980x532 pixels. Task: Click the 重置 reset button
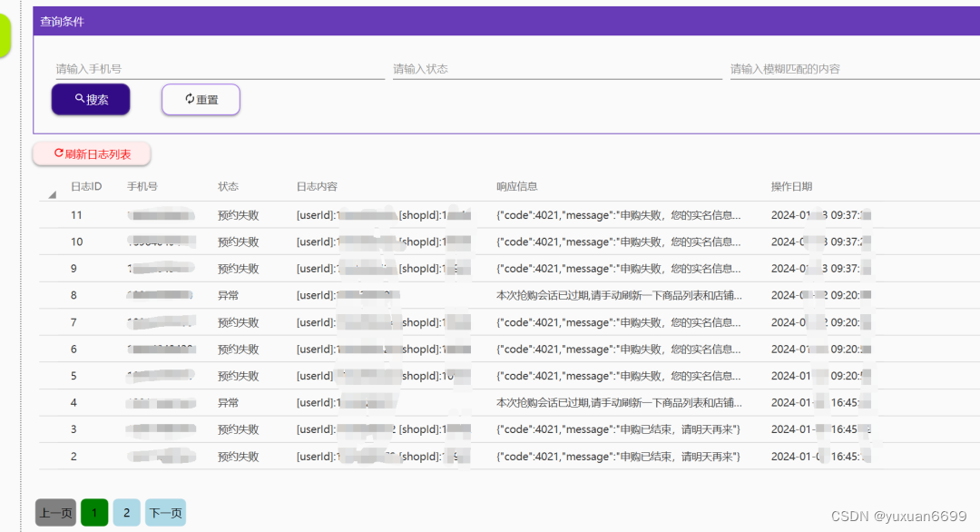coord(201,100)
